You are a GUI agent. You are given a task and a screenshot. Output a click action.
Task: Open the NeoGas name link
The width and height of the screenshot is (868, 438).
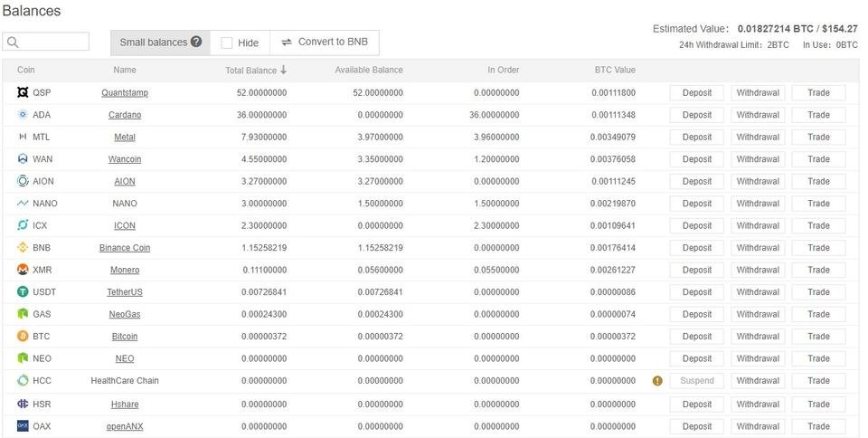(125, 314)
